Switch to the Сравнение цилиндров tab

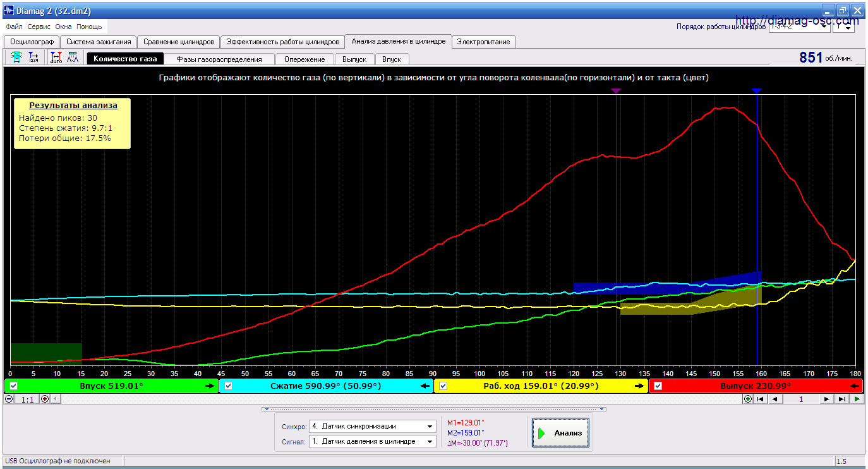click(x=179, y=42)
